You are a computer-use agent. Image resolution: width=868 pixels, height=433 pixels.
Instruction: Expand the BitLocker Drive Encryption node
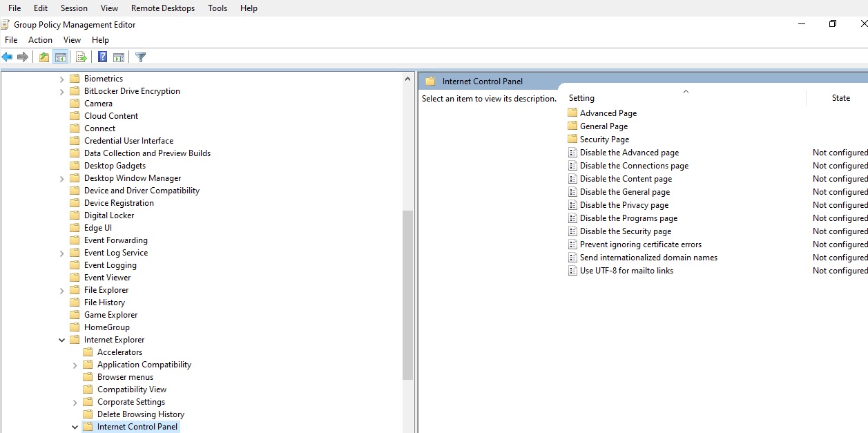[61, 91]
